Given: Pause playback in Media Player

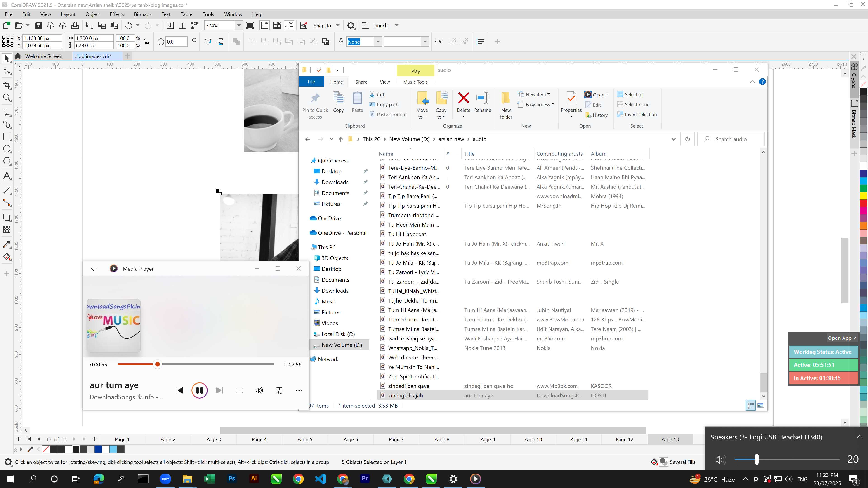Looking at the screenshot, I should click(x=199, y=390).
